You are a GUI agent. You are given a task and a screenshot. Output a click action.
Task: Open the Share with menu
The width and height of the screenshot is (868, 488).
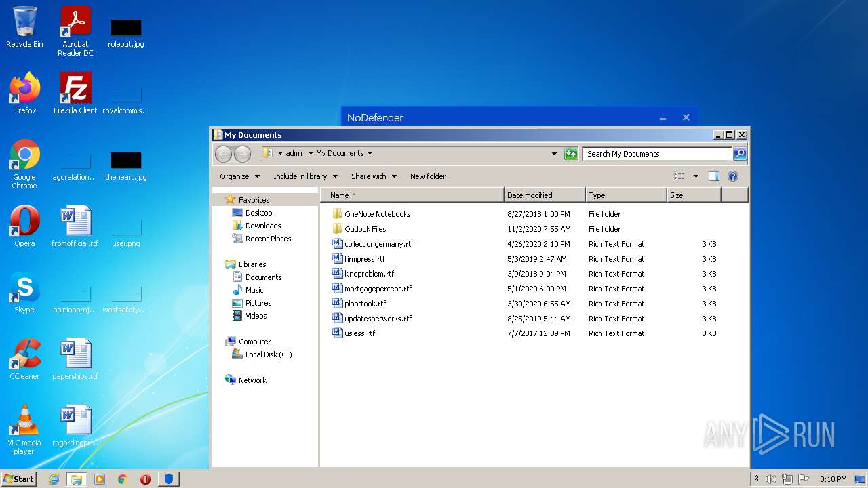coord(374,176)
